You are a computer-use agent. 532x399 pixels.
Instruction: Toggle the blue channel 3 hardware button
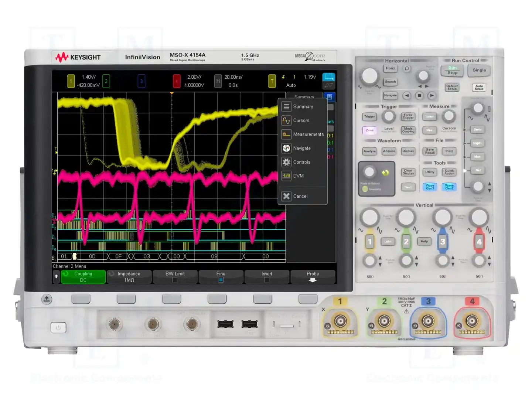click(x=442, y=242)
